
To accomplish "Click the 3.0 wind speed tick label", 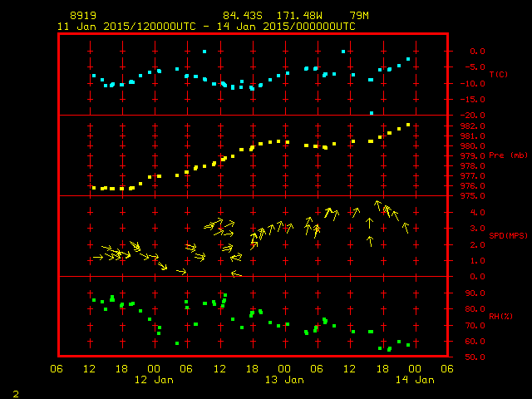I will tap(477, 229).
